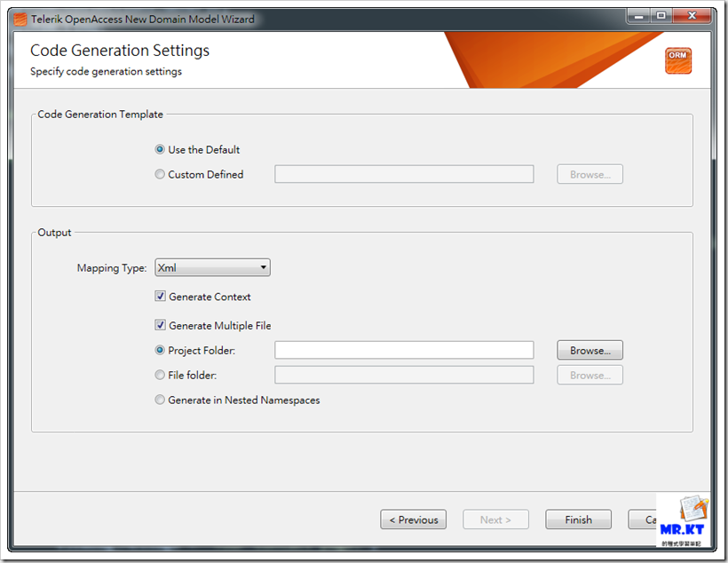Toggle the Generate Multiple File checkbox
The image size is (728, 563).
[x=160, y=325]
